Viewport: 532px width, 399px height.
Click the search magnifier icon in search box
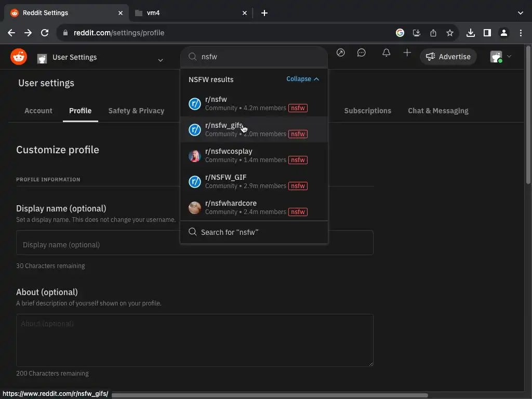tap(192, 56)
